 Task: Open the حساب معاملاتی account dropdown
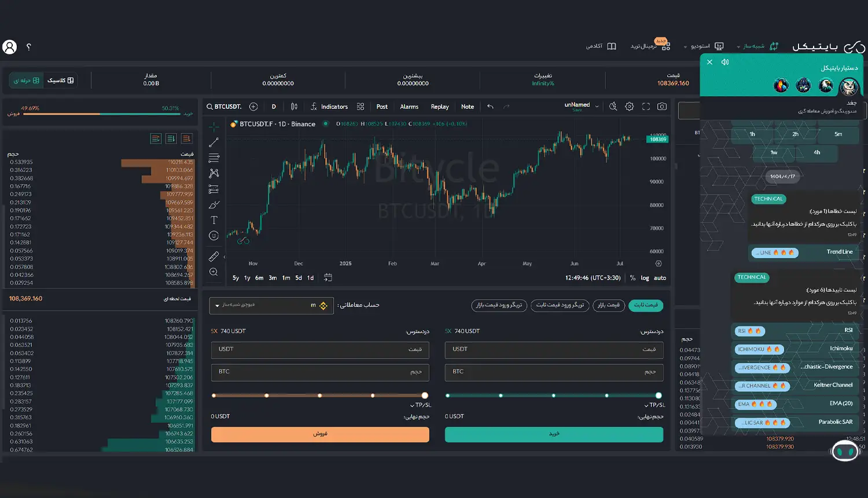click(271, 305)
